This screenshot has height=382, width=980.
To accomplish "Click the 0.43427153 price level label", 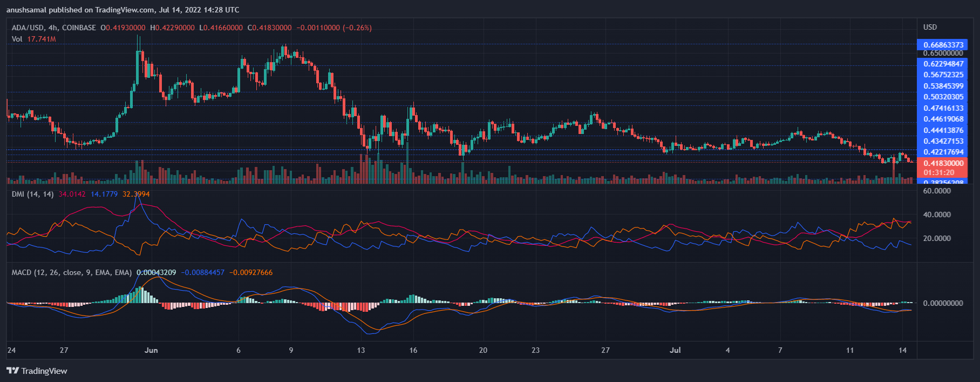I will click(x=942, y=141).
